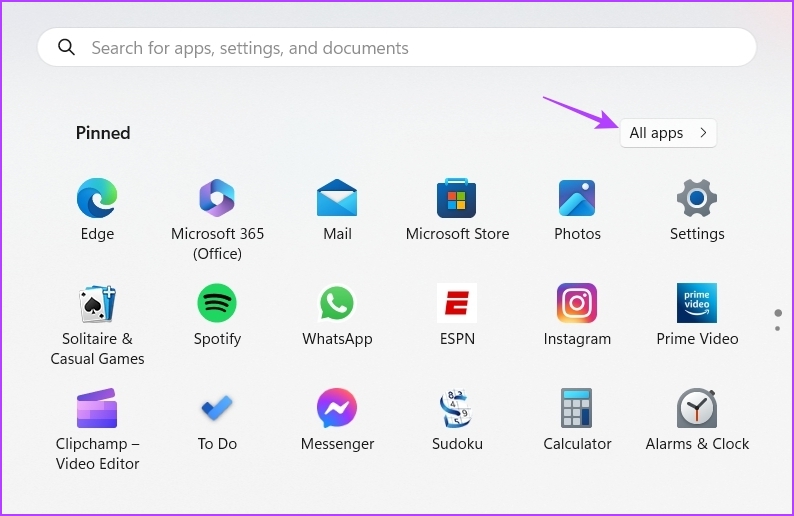794x516 pixels.
Task: Open WhatsApp
Action: (x=337, y=304)
